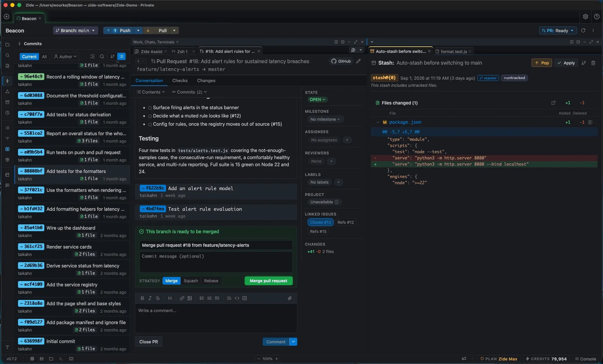Viewport: 603px width, 364px height.
Task: Open the Zide Assist tab
Action: click(x=151, y=51)
